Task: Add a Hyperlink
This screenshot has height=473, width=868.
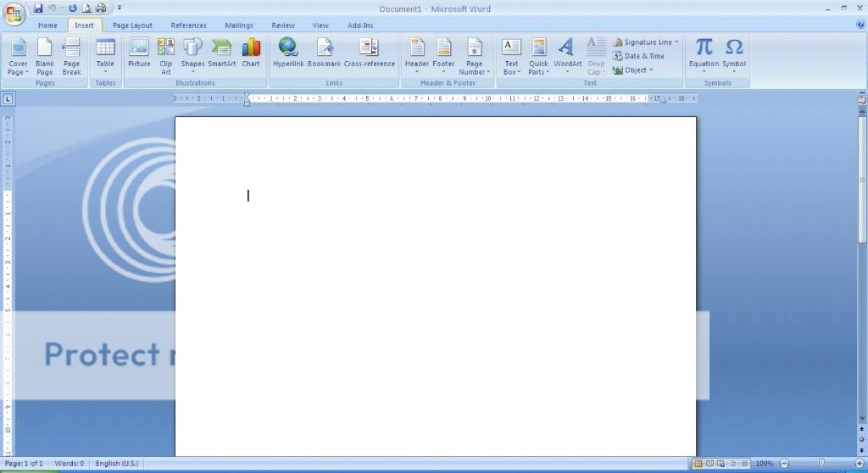Action: point(288,53)
